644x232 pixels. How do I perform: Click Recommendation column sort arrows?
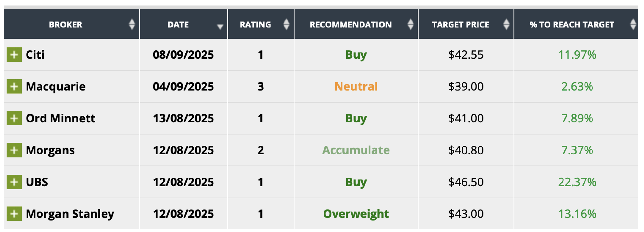point(410,24)
